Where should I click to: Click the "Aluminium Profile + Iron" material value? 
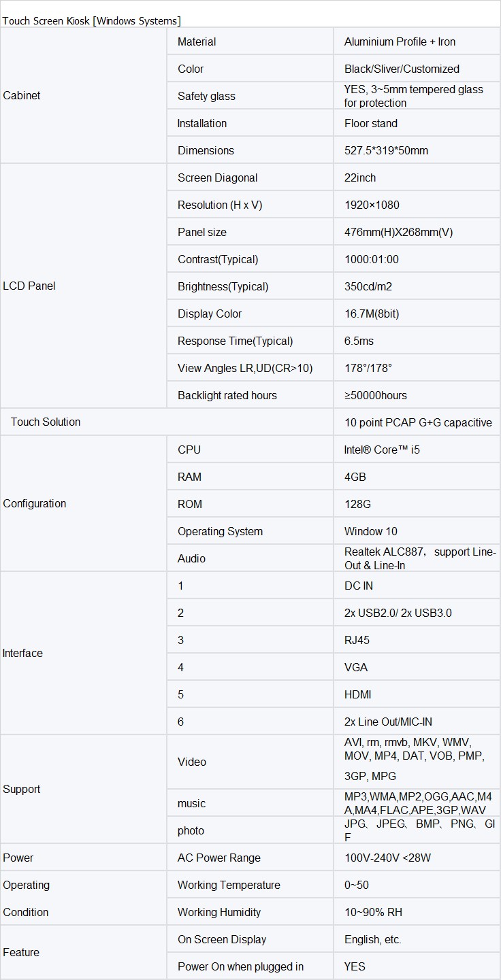click(400, 41)
